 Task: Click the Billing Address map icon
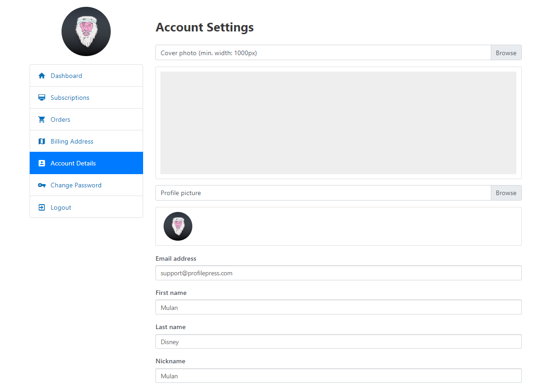(x=42, y=141)
